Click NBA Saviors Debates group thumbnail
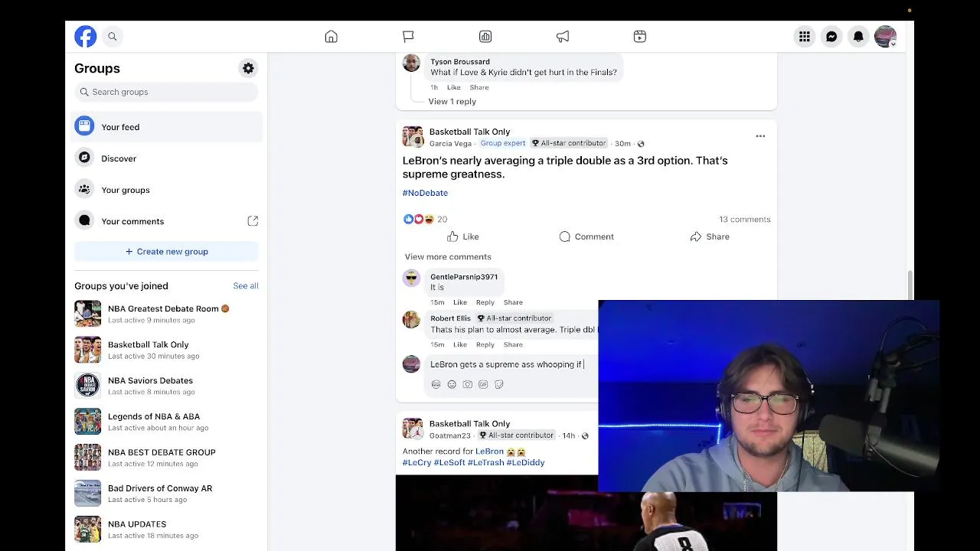Viewport: 980px width, 551px height. 87,386
